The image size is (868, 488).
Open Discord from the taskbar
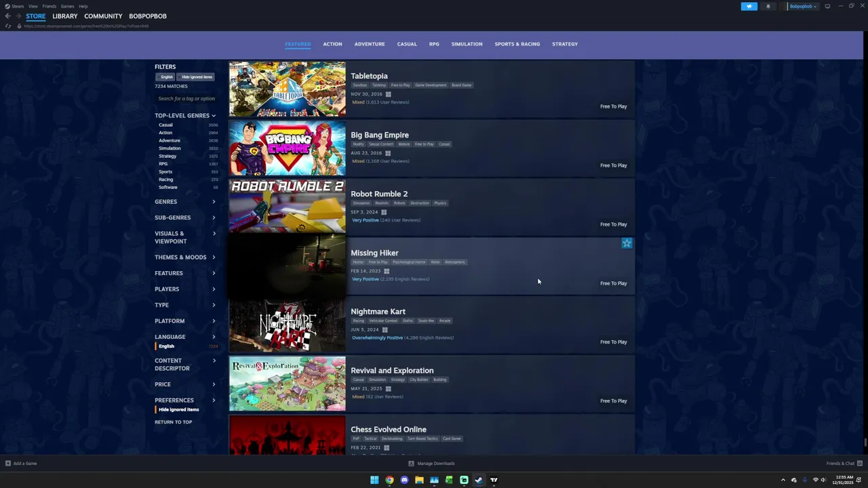(x=404, y=480)
